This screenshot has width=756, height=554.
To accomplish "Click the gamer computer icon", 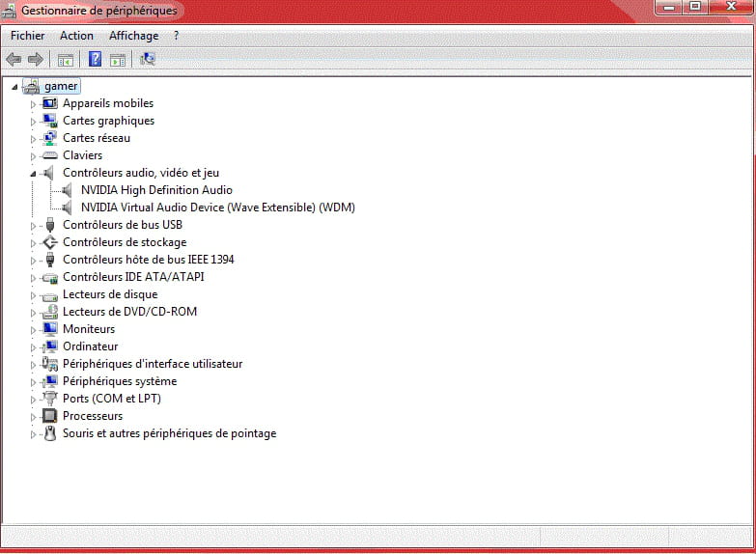I will tap(32, 86).
